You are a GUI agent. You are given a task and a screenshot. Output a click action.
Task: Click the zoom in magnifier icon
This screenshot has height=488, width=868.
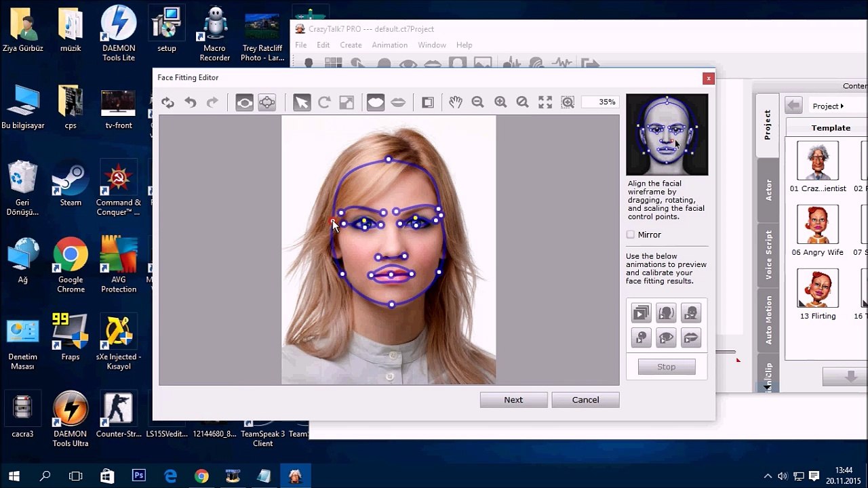(500, 102)
